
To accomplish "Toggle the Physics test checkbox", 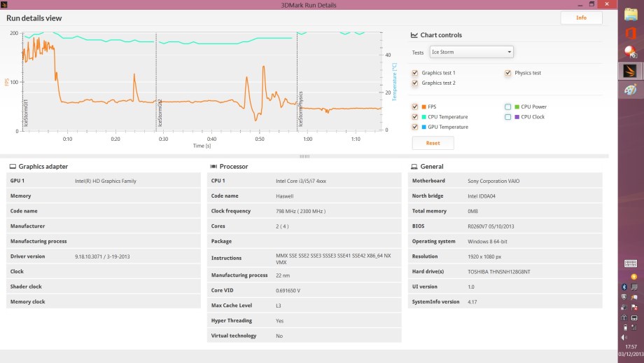I will [x=508, y=73].
